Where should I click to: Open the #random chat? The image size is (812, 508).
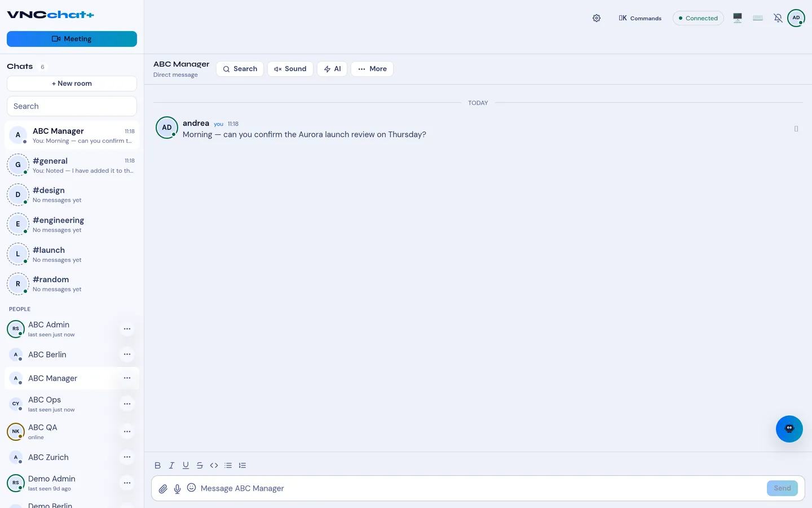point(72,284)
